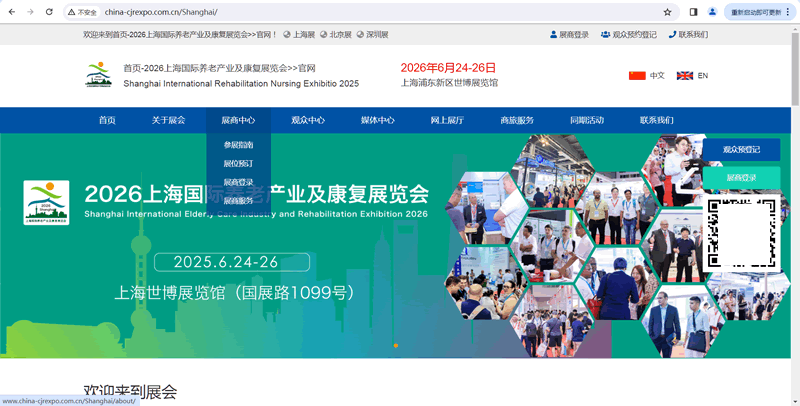Screen dimensions: 800x406
Task: Select 参展指南 from the dropdown
Action: 238,145
